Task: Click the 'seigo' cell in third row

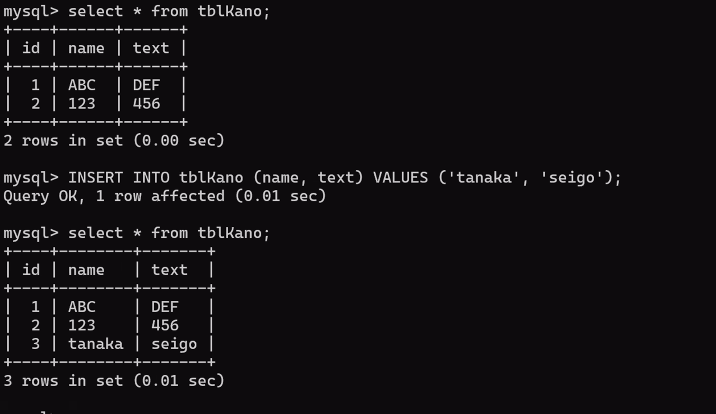Action: [174, 344]
